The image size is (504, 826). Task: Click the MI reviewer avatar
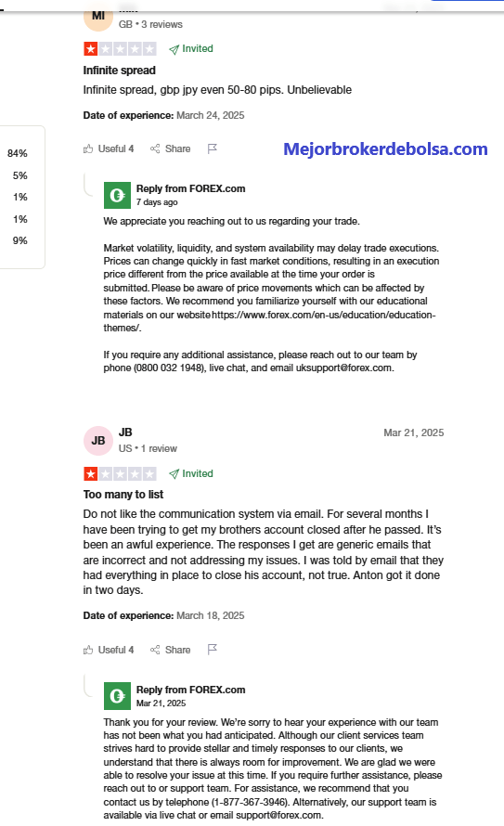(x=98, y=18)
